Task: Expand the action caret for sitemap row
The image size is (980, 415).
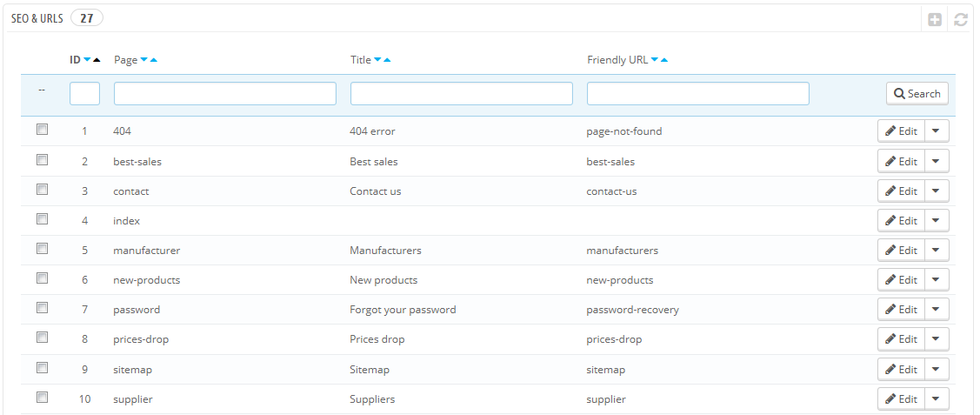Action: coord(936,369)
